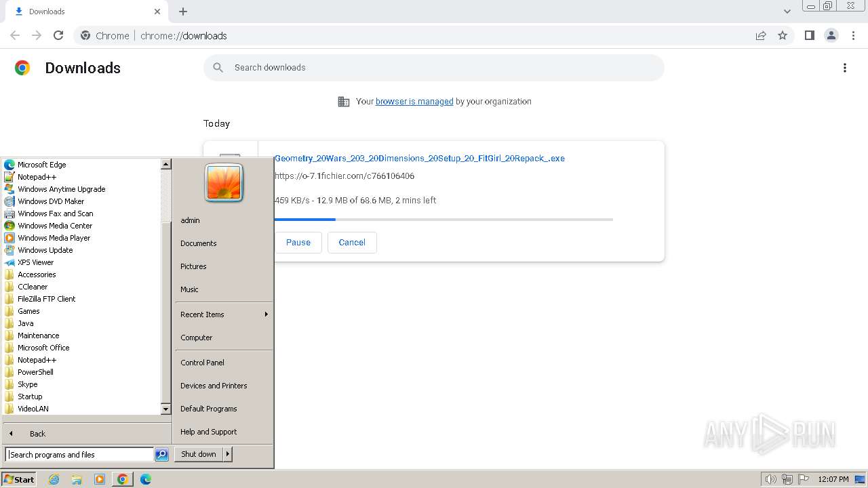The image size is (868, 488).
Task: Open the Shut down options arrow
Action: (228, 455)
